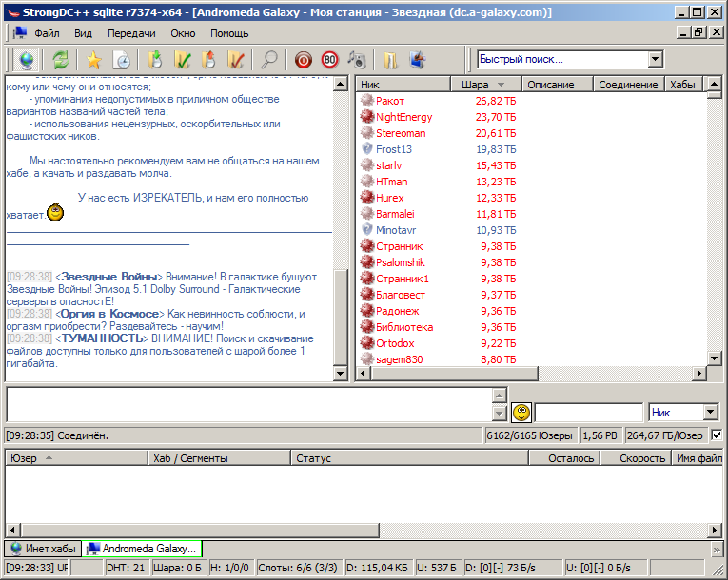Click the green Reconnect arrows icon
Image resolution: width=728 pixels, height=580 pixels.
pos(61,60)
